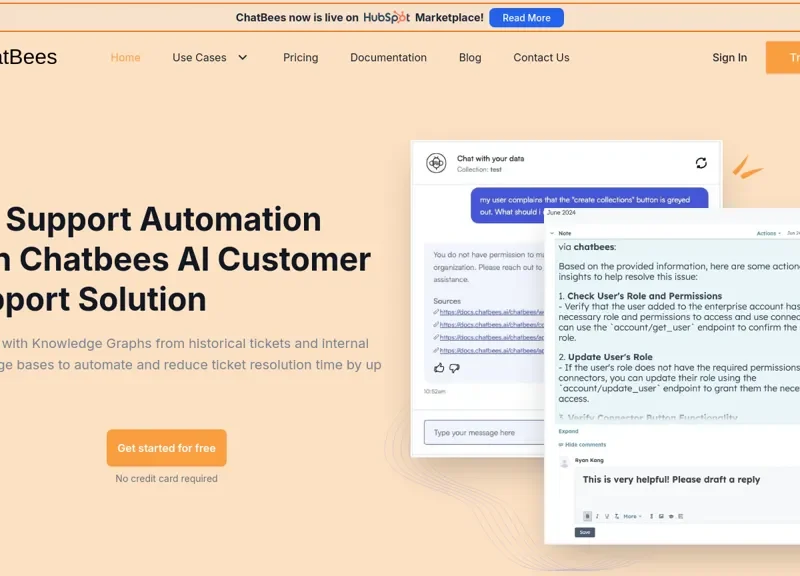Click Ryan Kang's avatar icon

565,461
